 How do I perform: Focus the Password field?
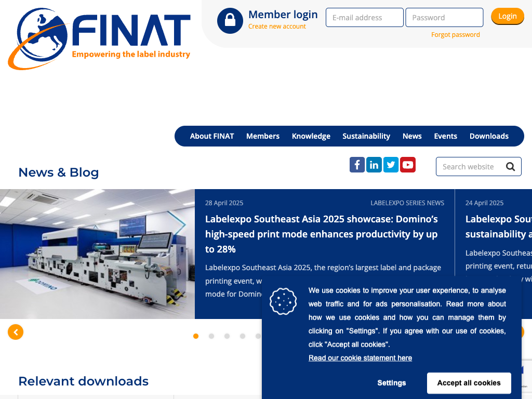pos(444,17)
